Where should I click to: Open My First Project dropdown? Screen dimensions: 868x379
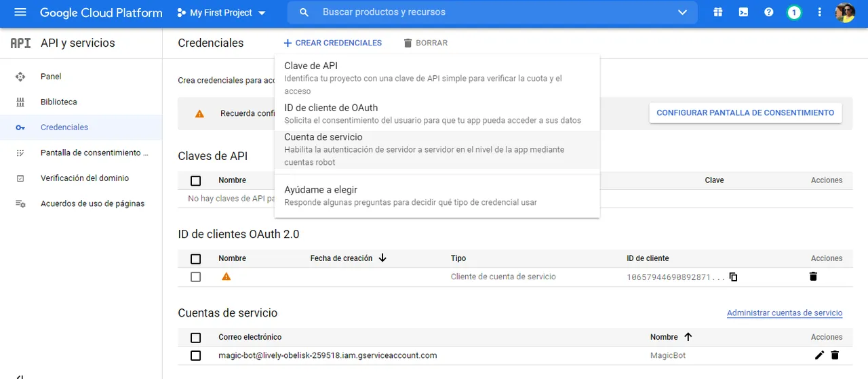click(221, 13)
